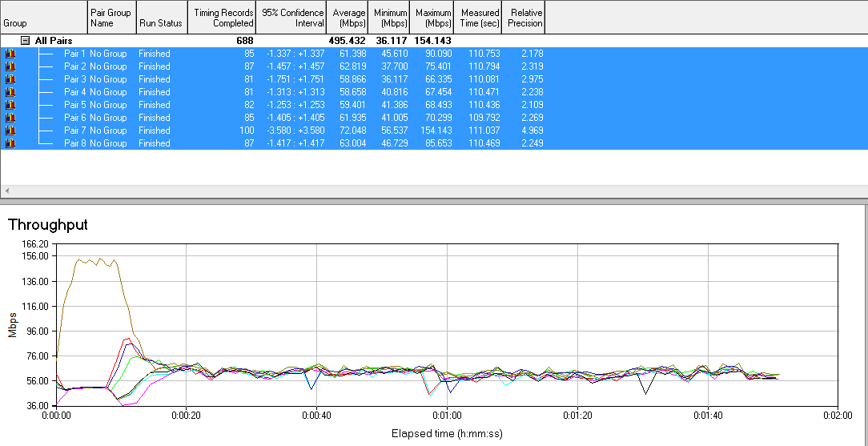
Task: Click the Pair 5 row icon
Action: pos(10,105)
